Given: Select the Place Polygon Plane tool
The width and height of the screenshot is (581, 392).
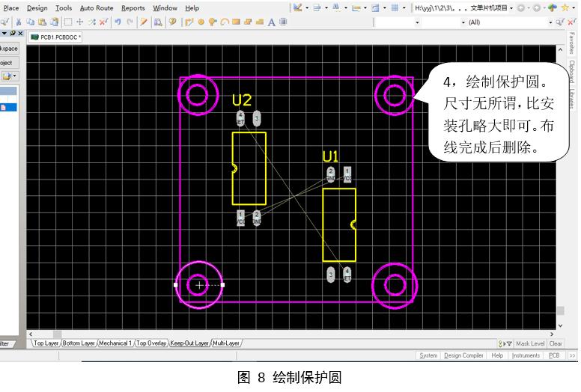Looking at the screenshot, I should [x=248, y=22].
